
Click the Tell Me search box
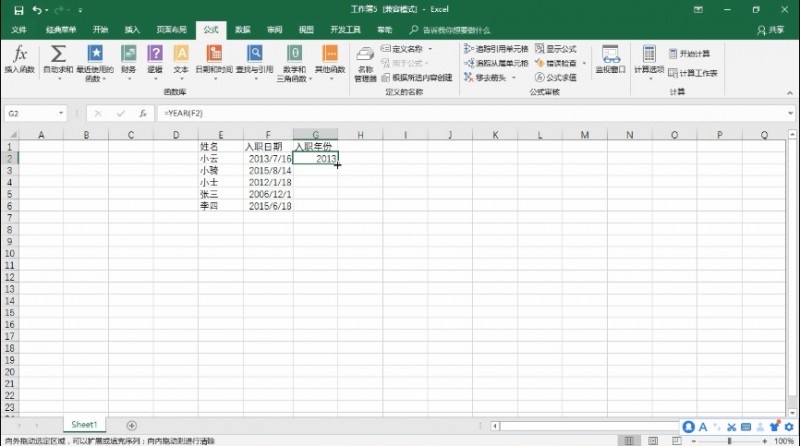tap(450, 30)
